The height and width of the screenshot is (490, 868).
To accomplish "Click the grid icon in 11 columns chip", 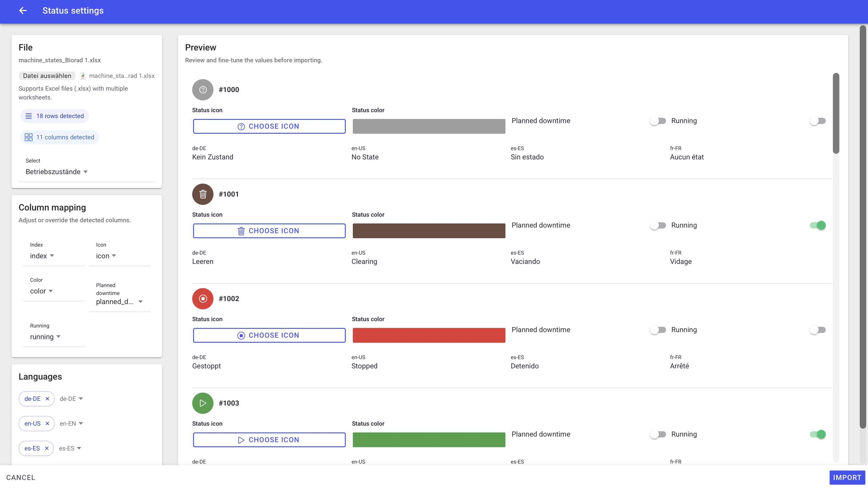I will pos(29,137).
